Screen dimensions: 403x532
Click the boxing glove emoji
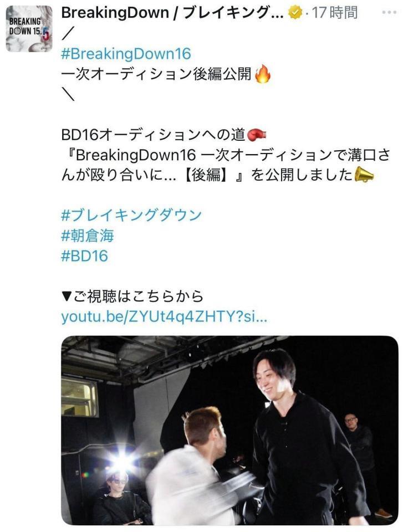257,135
